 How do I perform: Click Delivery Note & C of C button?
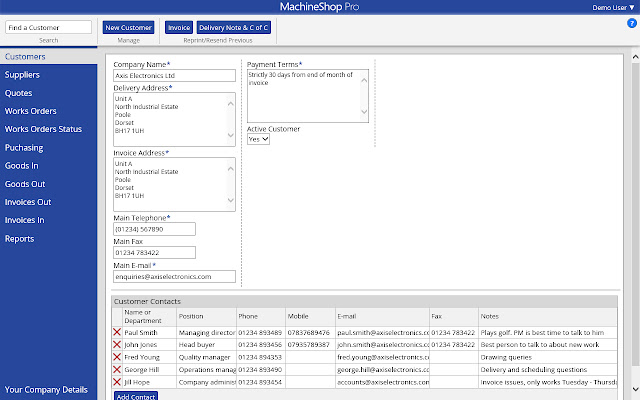(234, 27)
